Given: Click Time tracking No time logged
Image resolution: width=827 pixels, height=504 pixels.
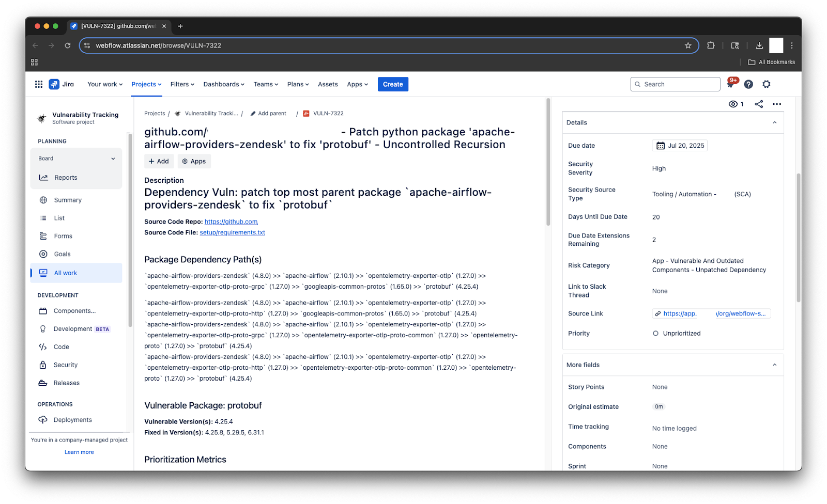Looking at the screenshot, I should (x=675, y=428).
